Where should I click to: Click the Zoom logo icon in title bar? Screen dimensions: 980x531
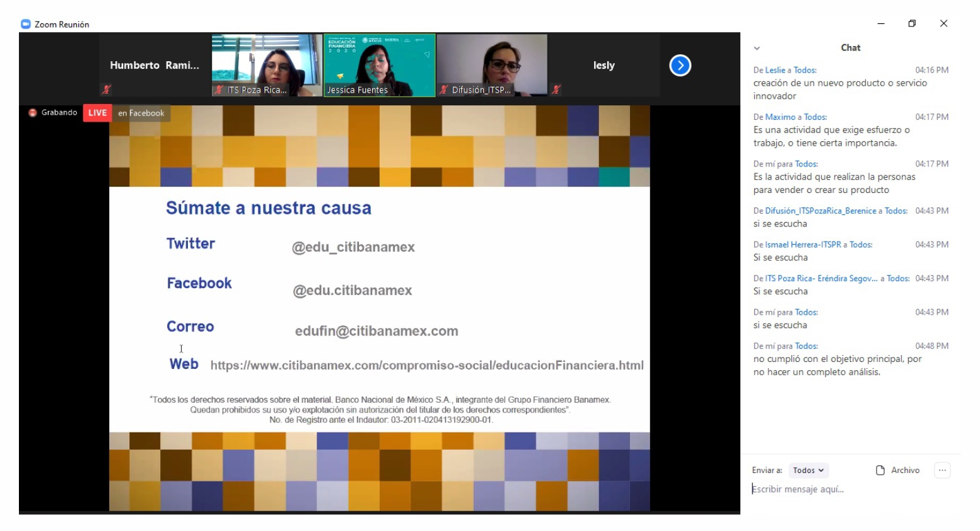tap(26, 24)
